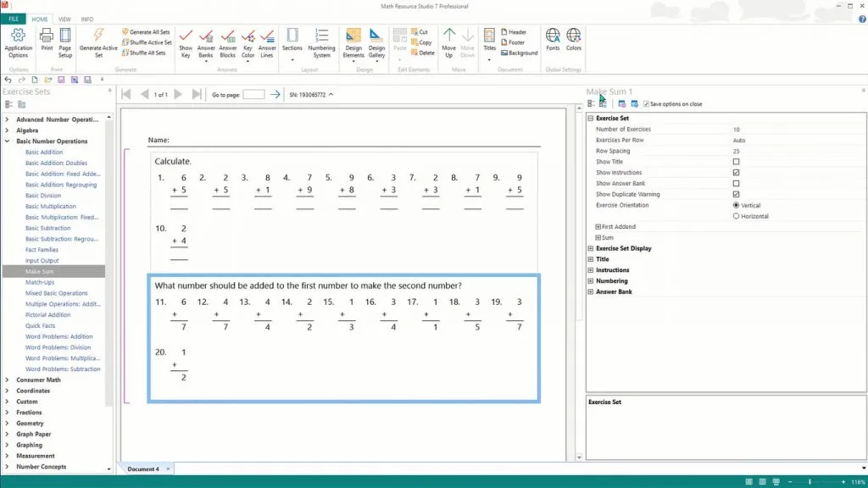The image size is (868, 488).
Task: Click the Print icon
Action: [47, 40]
